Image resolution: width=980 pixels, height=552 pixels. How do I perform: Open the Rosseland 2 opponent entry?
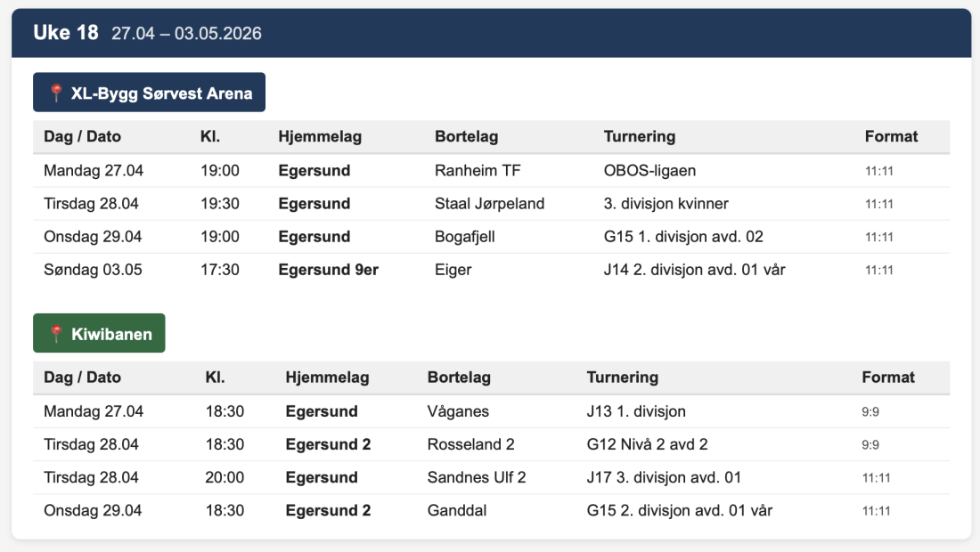click(470, 444)
